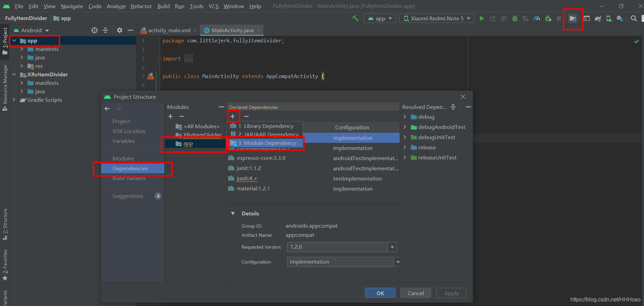The width and height of the screenshot is (644, 306).
Task: Click the Profile app gauge icon
Action: tap(537, 18)
